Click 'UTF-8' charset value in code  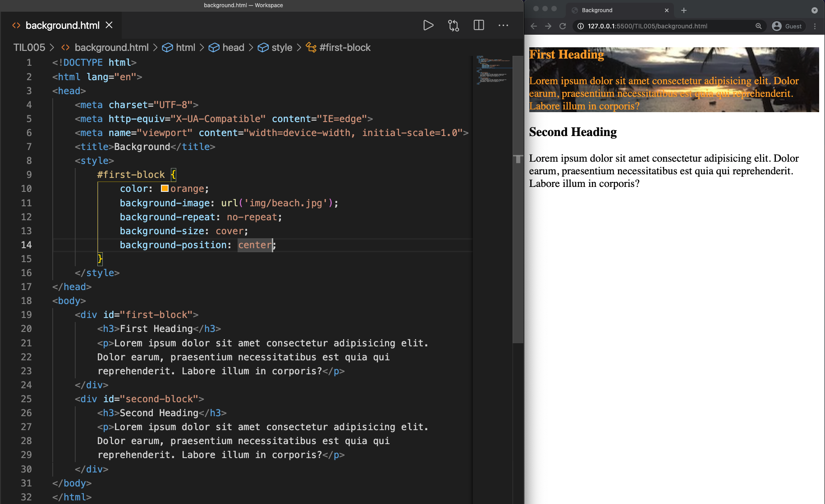(x=173, y=104)
